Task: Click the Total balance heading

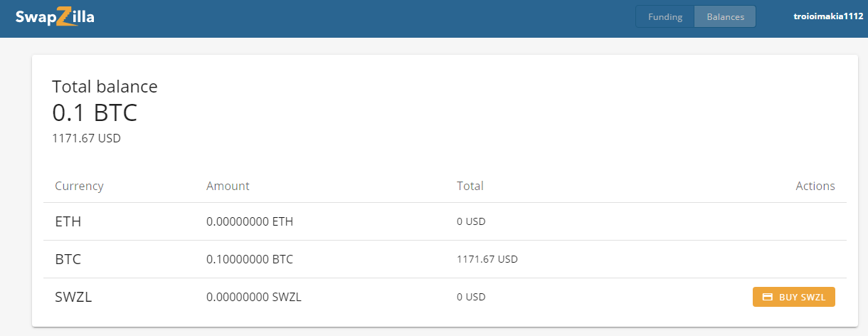Action: click(105, 87)
